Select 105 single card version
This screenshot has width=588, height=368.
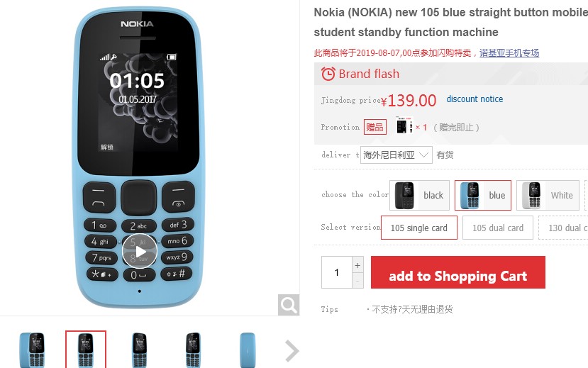pos(419,228)
